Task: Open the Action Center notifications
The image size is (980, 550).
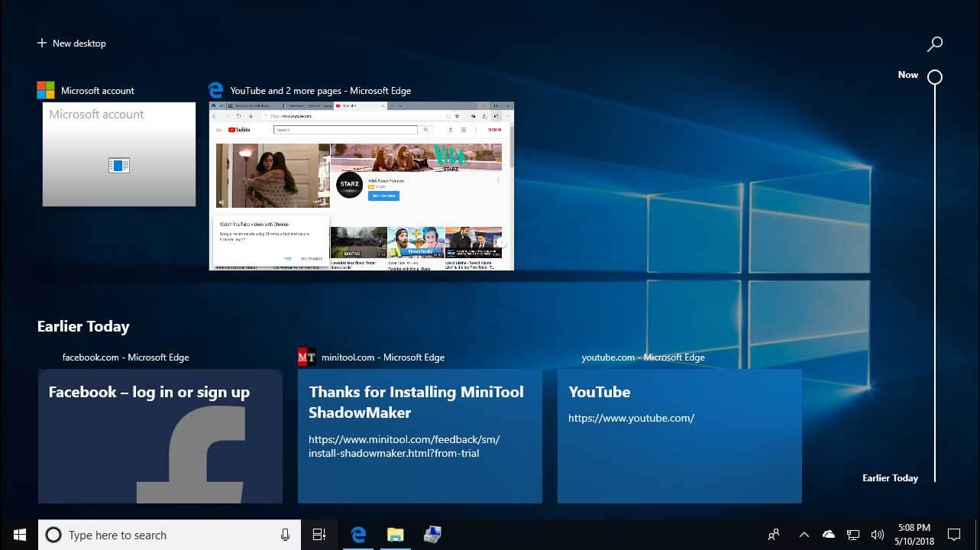Action: click(954, 535)
